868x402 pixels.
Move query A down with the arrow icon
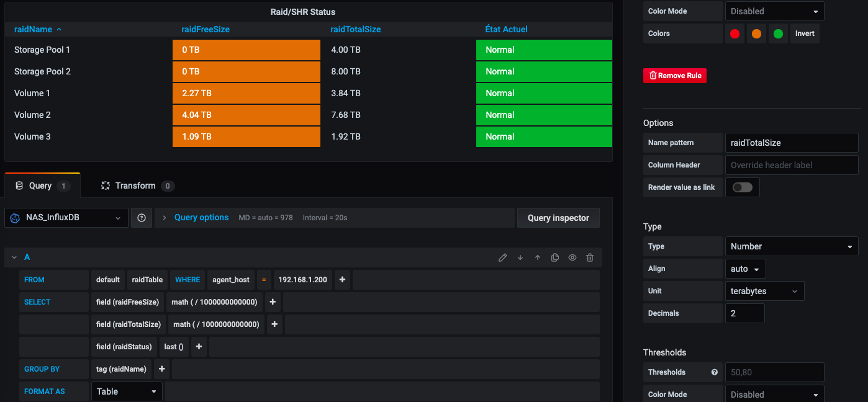(x=520, y=257)
